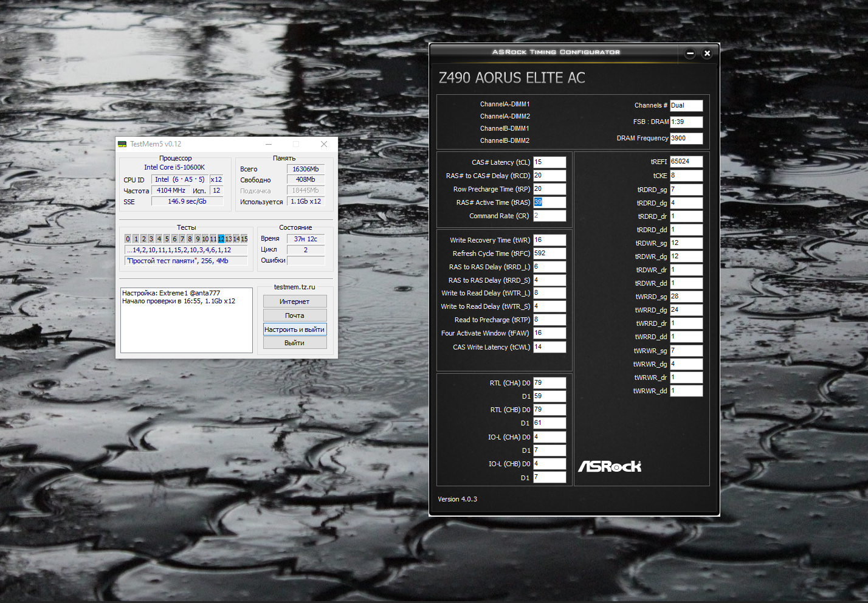Click the Write to Read Delay (tWTR_L) field
The height and width of the screenshot is (603, 868).
tap(549, 293)
